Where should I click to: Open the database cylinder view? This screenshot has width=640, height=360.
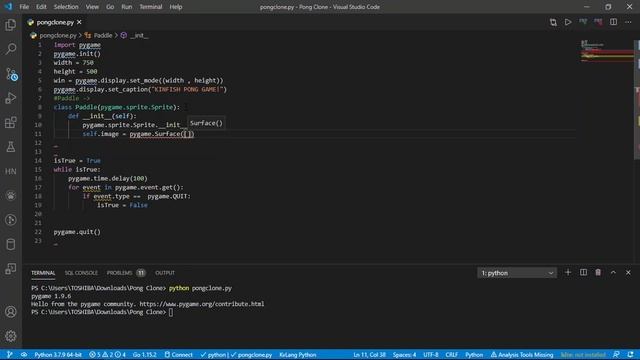click(11, 244)
